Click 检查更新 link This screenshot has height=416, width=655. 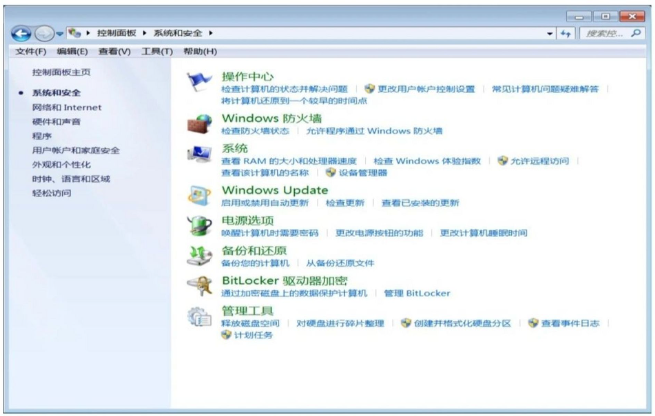[345, 203]
